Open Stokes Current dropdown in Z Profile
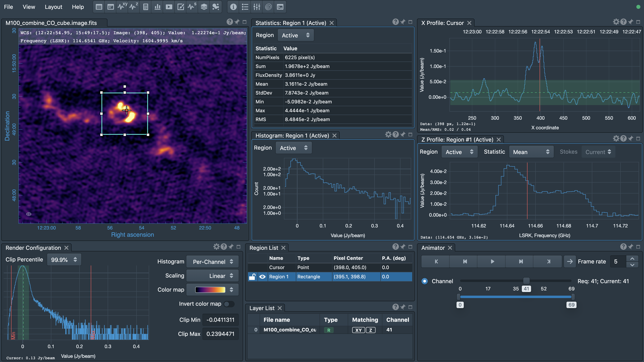644x362 pixels. [x=598, y=152]
